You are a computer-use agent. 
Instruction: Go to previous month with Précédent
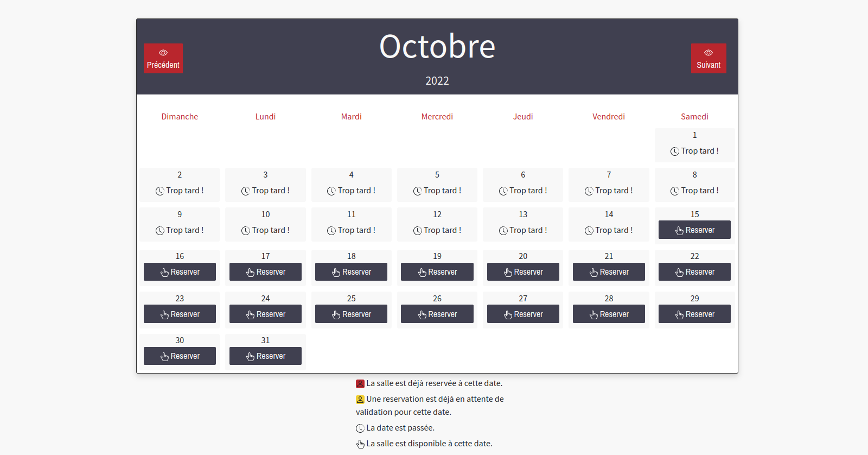pos(163,59)
